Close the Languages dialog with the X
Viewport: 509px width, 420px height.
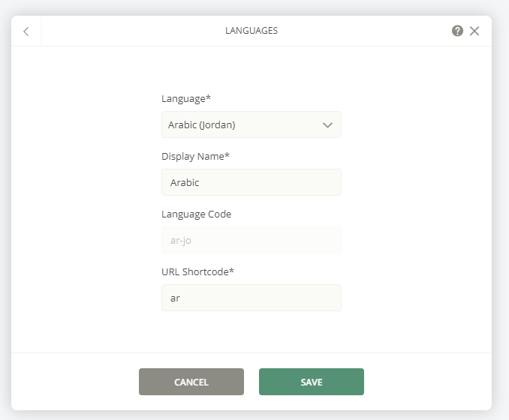(x=474, y=31)
